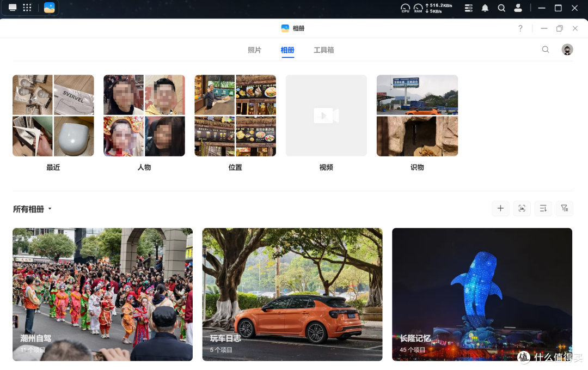
Task: Open the profile avatar in album app
Action: (567, 50)
